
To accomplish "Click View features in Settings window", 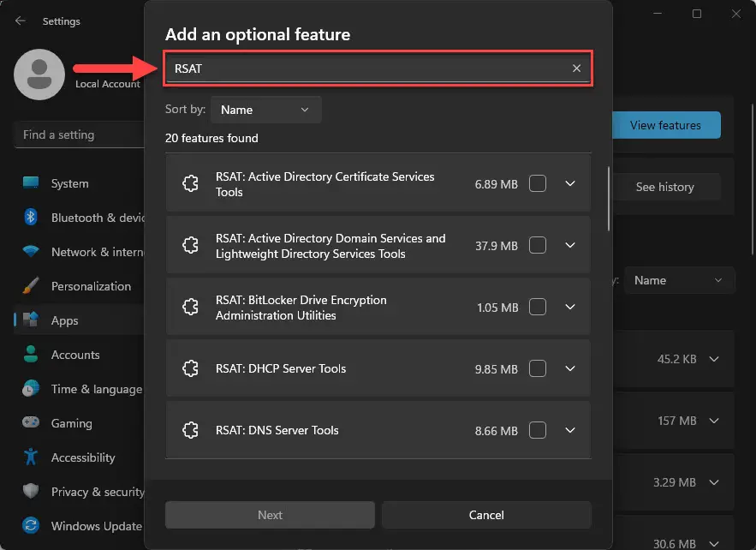I will click(x=665, y=125).
